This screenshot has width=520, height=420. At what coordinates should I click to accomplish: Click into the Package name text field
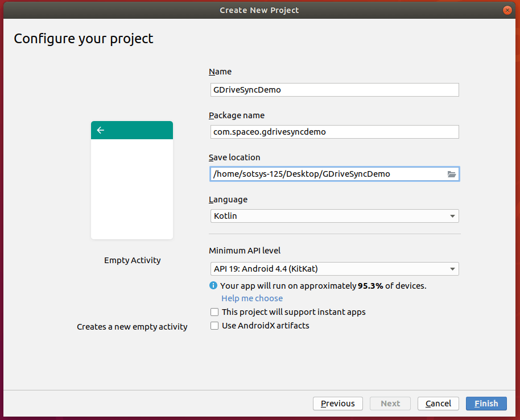334,132
